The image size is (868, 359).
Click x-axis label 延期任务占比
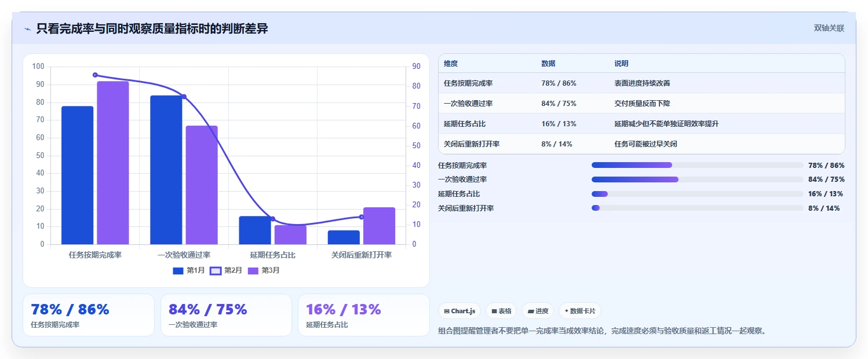pos(272,255)
